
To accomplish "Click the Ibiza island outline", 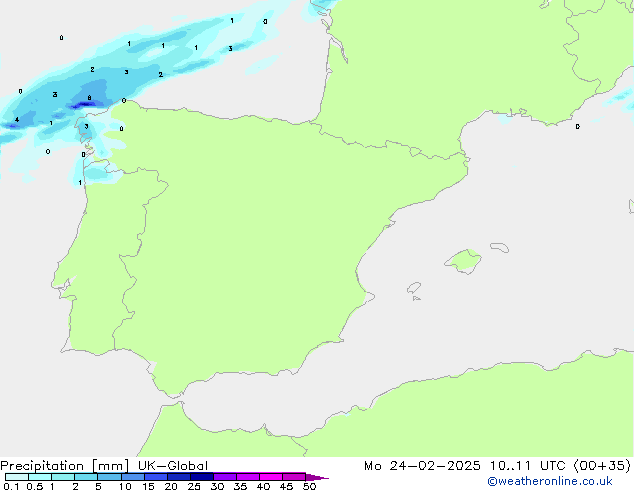I will (x=414, y=288).
